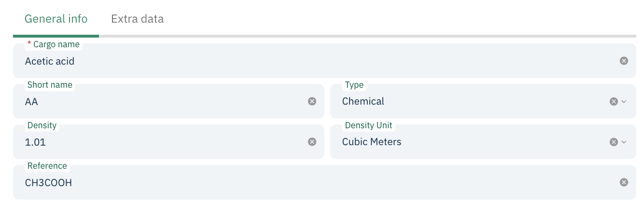Click the Type field label
Image resolution: width=644 pixels, height=216 pixels.
(354, 85)
